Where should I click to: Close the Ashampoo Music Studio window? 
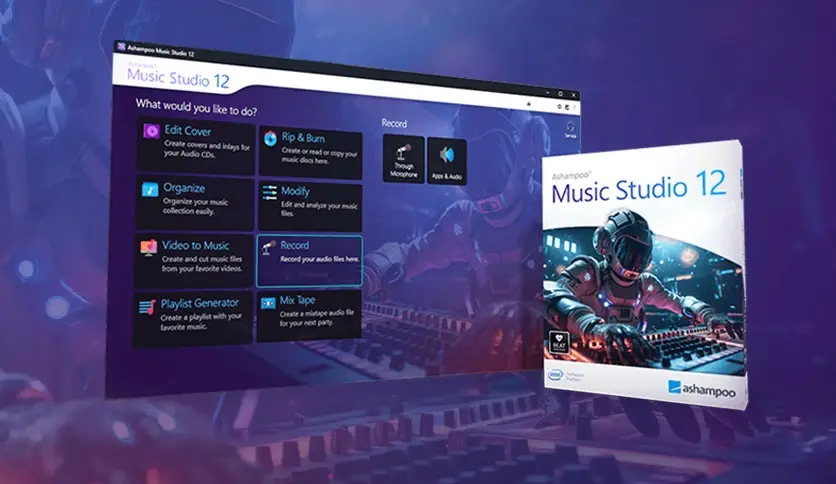574,95
